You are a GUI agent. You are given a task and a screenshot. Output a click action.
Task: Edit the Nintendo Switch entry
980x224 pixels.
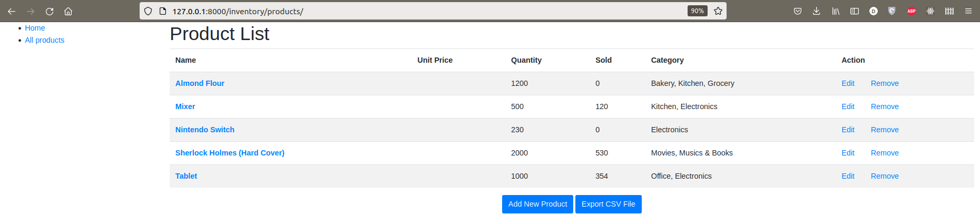[x=848, y=130]
